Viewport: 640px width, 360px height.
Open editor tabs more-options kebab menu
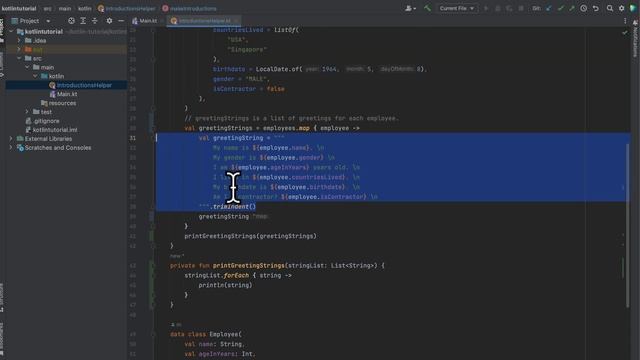click(625, 21)
